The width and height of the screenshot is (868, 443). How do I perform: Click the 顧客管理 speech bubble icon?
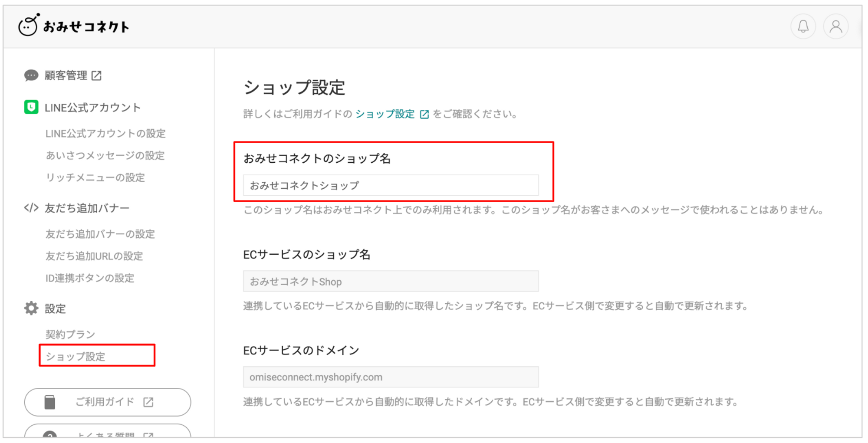(31, 75)
